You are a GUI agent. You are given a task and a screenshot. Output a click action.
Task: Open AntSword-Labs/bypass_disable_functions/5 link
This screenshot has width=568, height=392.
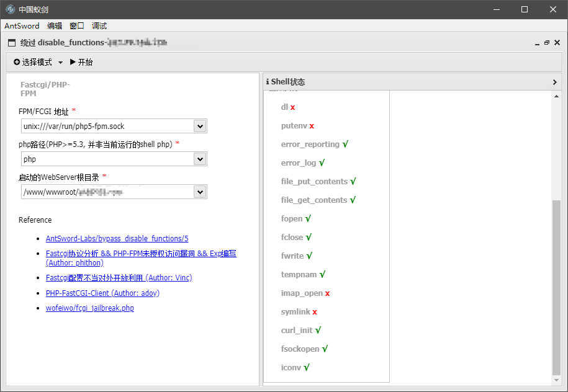[117, 239]
